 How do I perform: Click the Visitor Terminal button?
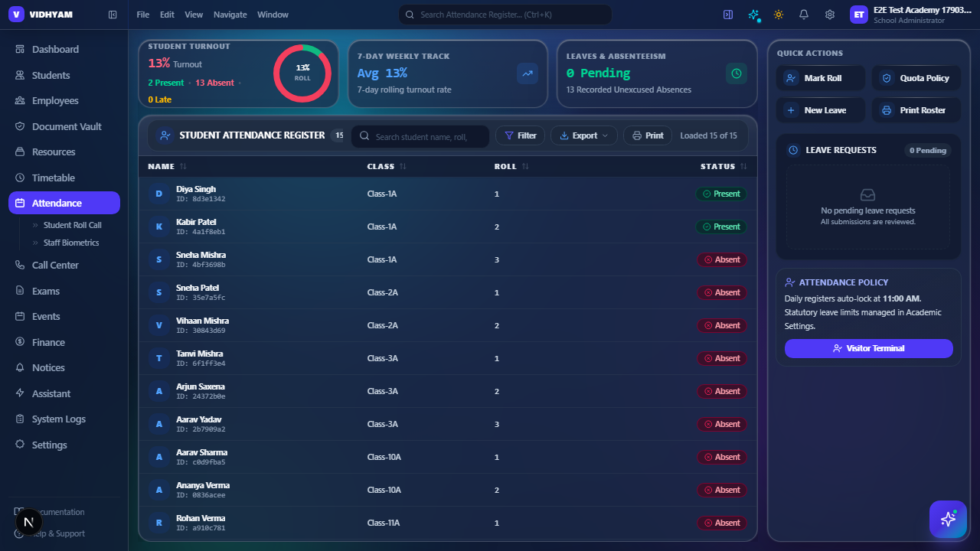869,348
